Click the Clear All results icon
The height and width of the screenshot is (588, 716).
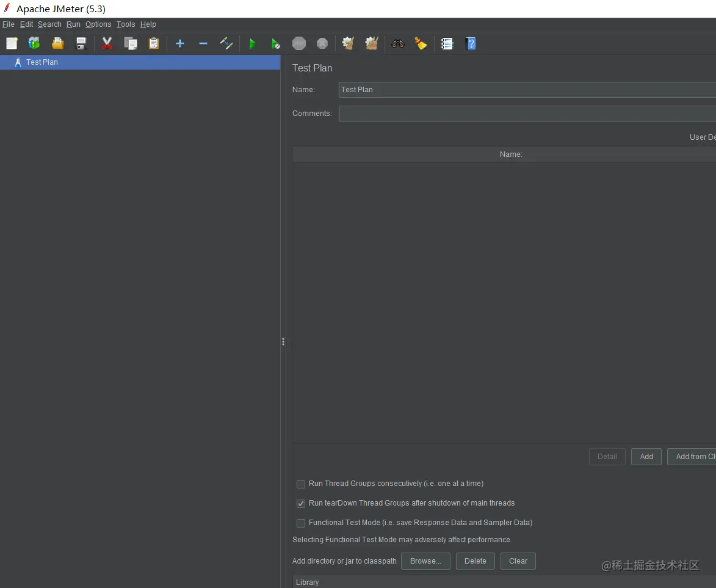click(372, 43)
